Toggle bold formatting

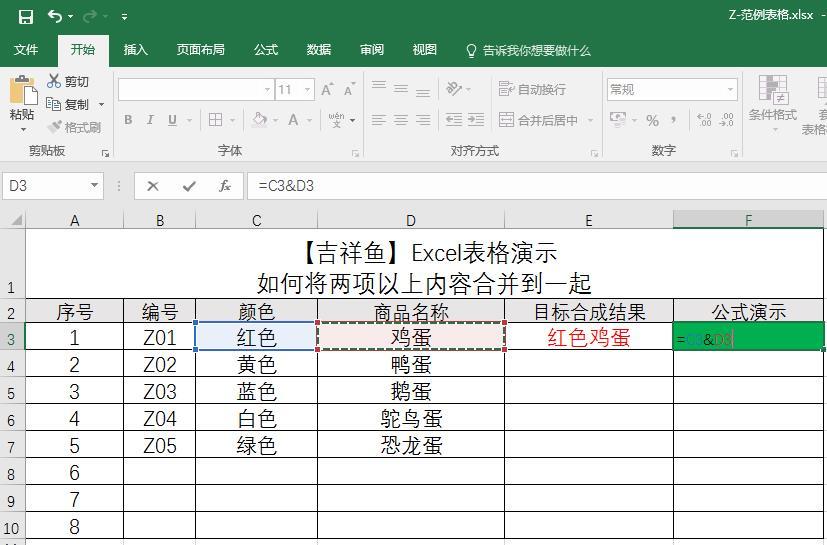[128, 120]
